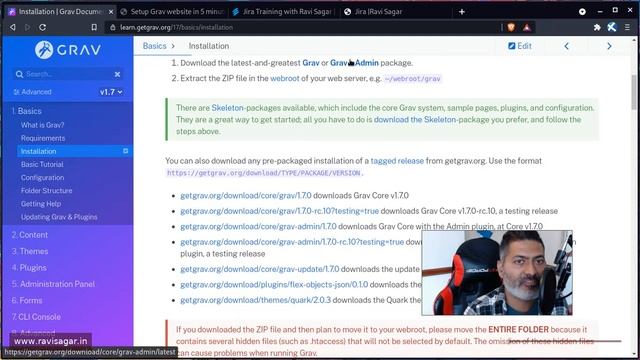Click the webroot link

[x=284, y=78]
